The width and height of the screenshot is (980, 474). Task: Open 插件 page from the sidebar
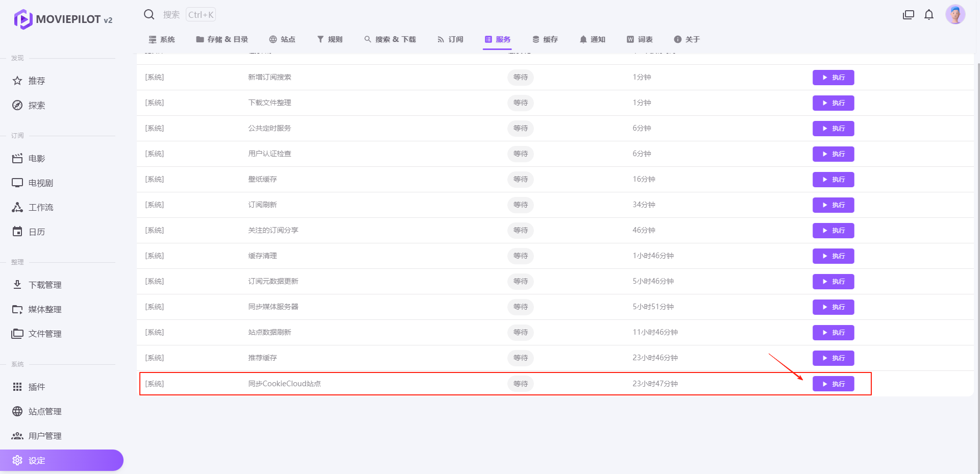[x=37, y=387]
